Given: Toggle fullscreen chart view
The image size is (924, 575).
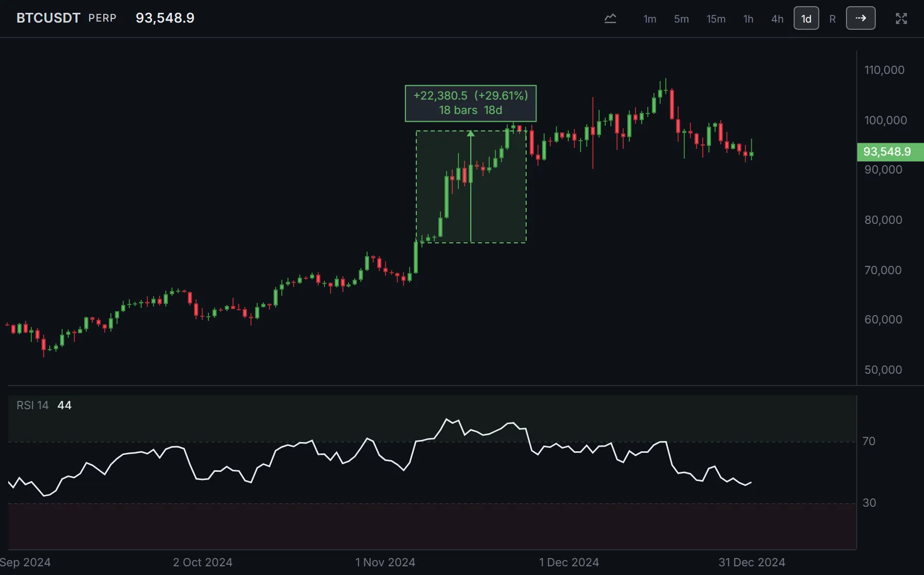Looking at the screenshot, I should click(901, 19).
